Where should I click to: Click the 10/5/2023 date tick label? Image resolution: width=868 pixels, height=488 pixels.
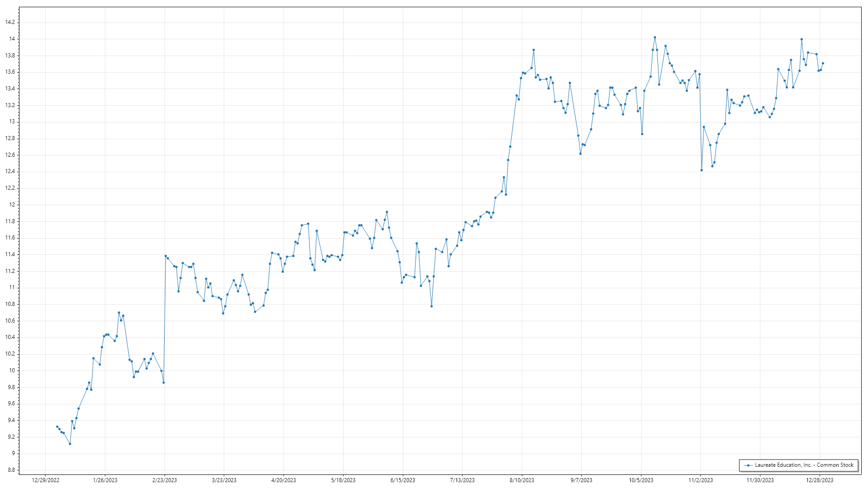coord(641,480)
